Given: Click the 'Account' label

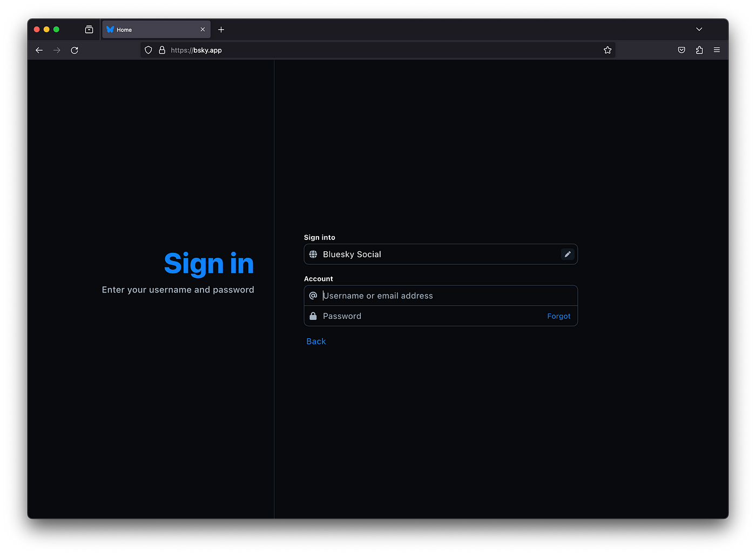Looking at the screenshot, I should click(x=319, y=279).
